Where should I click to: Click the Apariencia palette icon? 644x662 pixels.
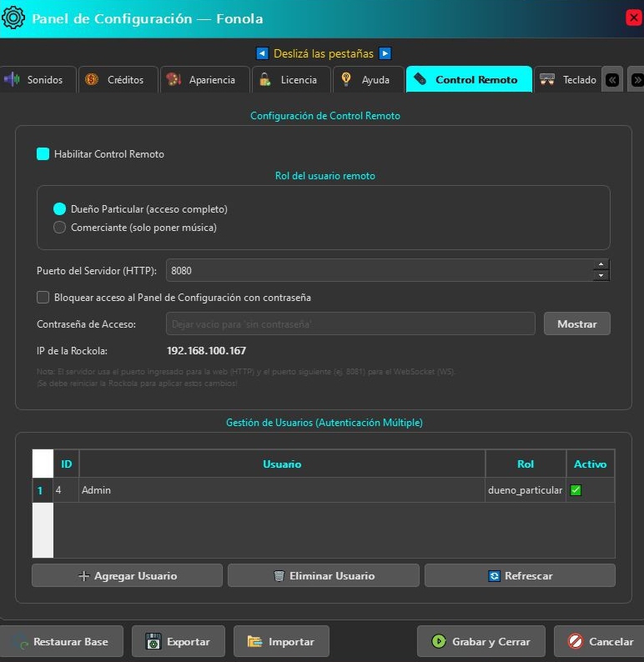[174, 79]
